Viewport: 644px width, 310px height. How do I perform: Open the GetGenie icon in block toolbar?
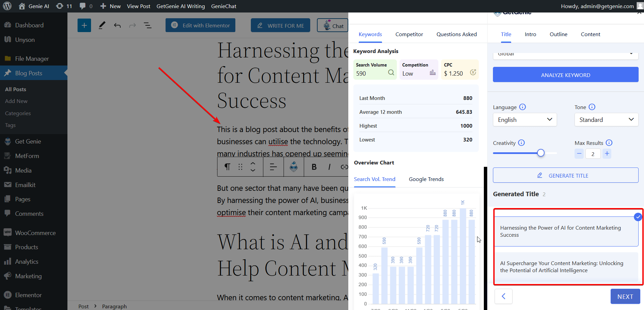294,167
